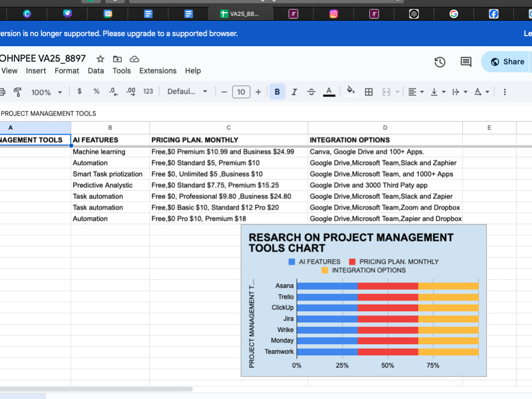Switch to the Instagram browser tab
The image size is (532, 399).
click(x=334, y=14)
